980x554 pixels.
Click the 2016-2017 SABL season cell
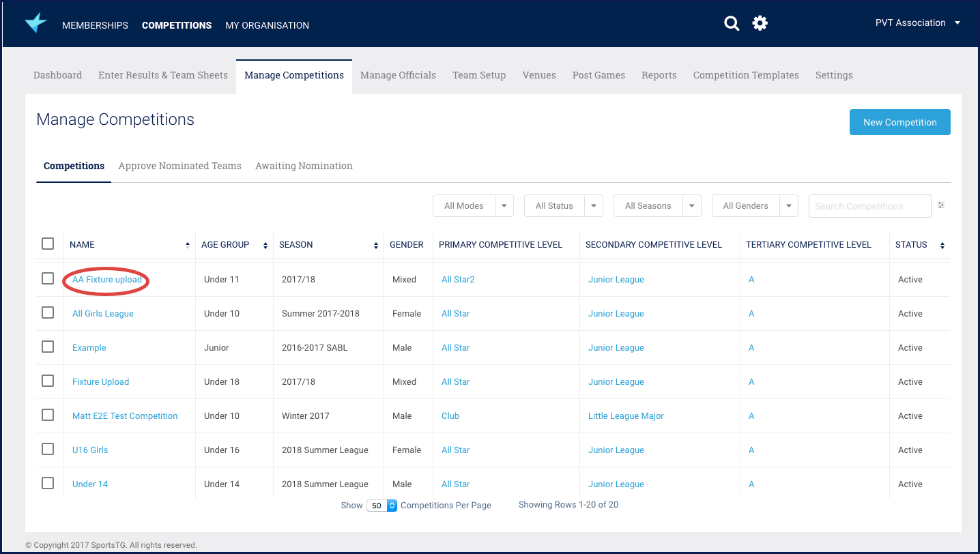tap(315, 347)
